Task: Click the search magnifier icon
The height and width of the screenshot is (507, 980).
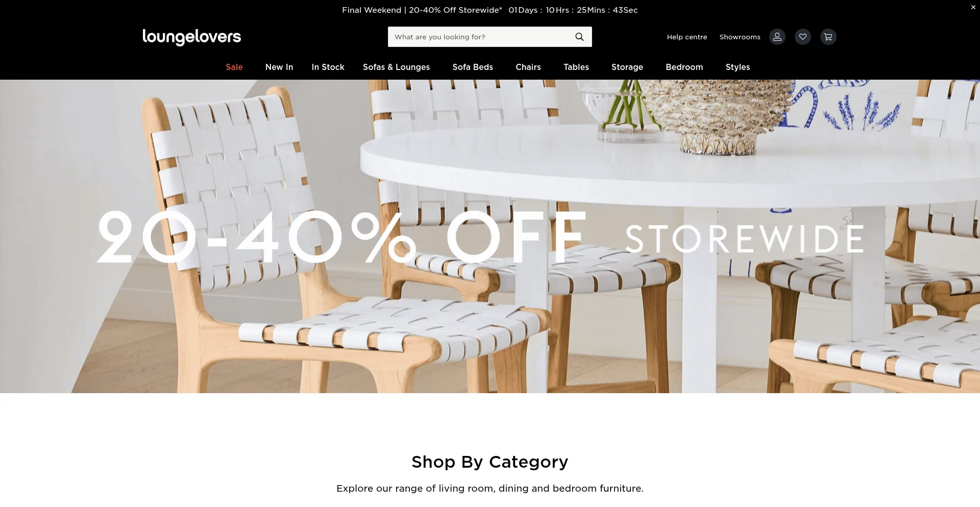Action: pyautogui.click(x=579, y=37)
